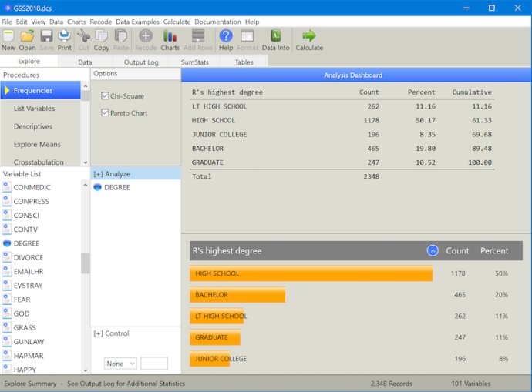
Task: Switch to the Tables tab
Action: (244, 62)
